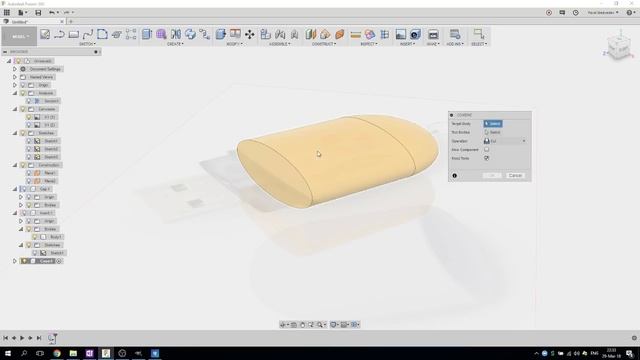
Task: Select the Joint tool icon
Action: (x=280, y=34)
